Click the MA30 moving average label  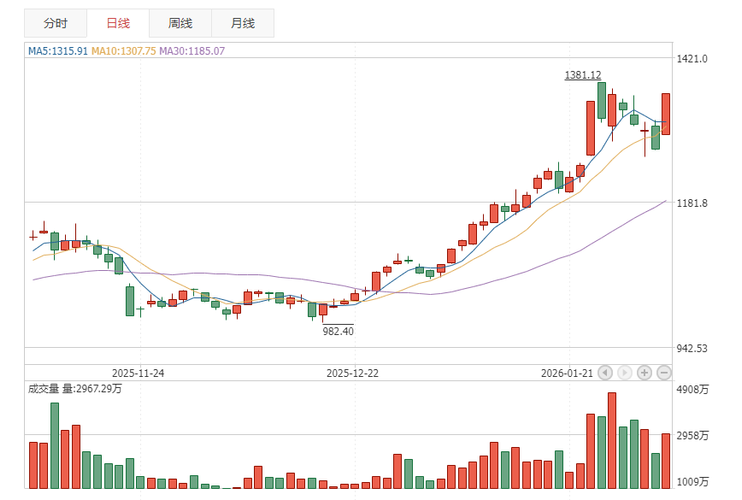pos(192,51)
